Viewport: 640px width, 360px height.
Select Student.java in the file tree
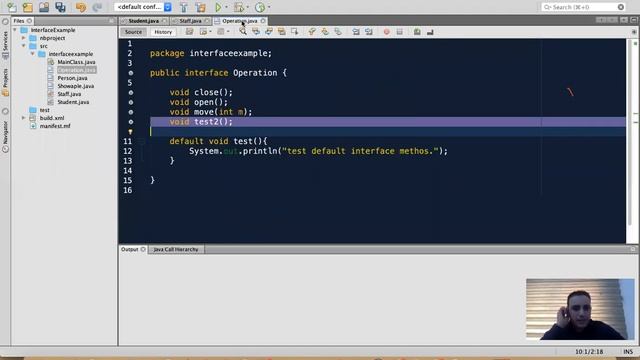coord(73,102)
